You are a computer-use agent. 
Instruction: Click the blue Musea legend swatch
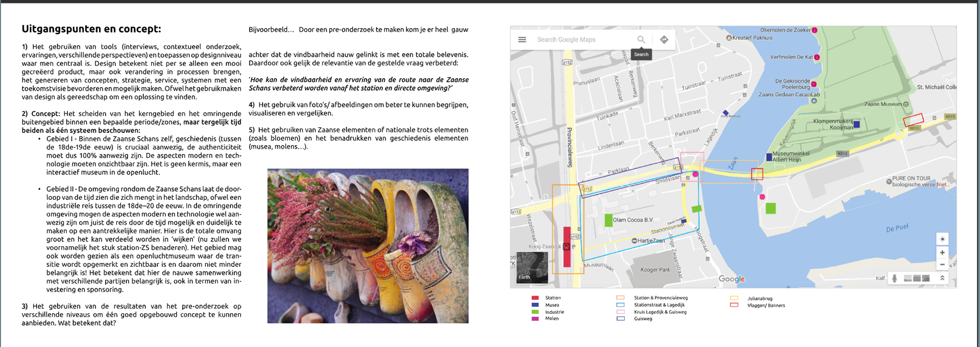click(535, 305)
